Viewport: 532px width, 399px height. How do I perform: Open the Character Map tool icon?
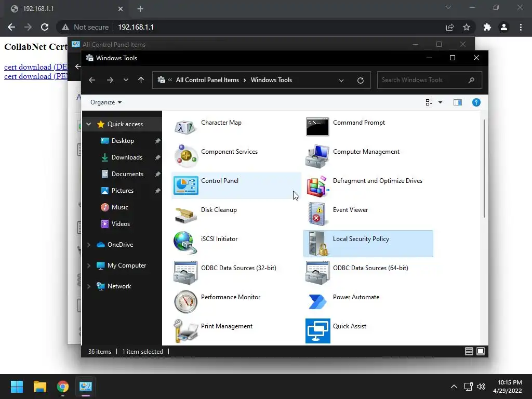coord(185,127)
